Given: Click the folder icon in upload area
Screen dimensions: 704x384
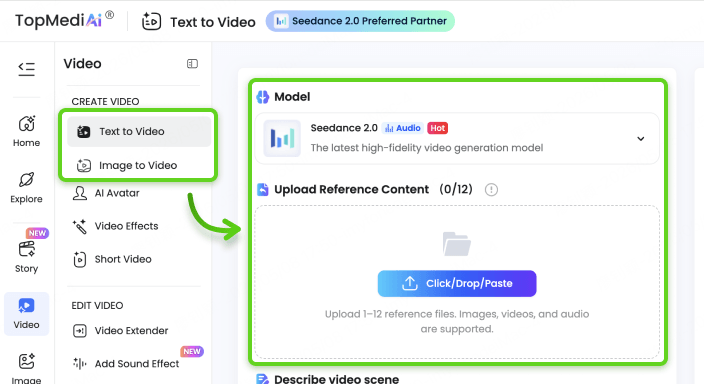Looking at the screenshot, I should click(x=457, y=244).
